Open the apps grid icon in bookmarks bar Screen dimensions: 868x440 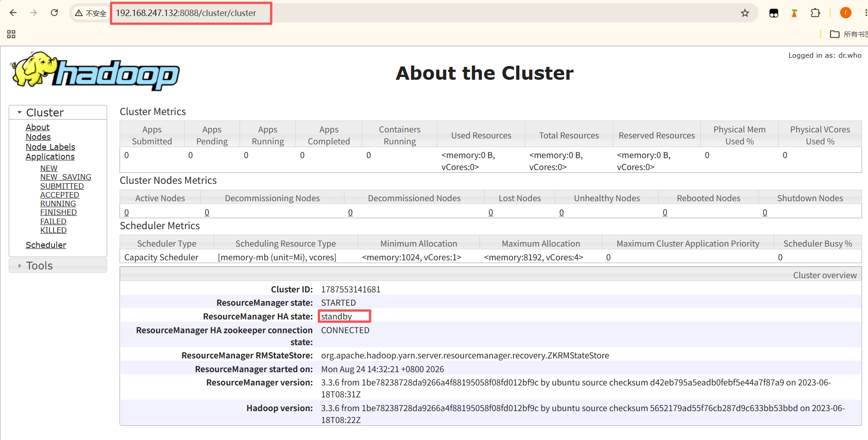pos(11,34)
